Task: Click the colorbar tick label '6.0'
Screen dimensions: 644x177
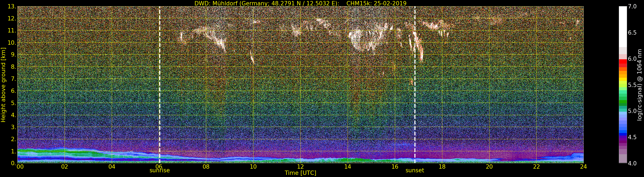Action: (632, 59)
